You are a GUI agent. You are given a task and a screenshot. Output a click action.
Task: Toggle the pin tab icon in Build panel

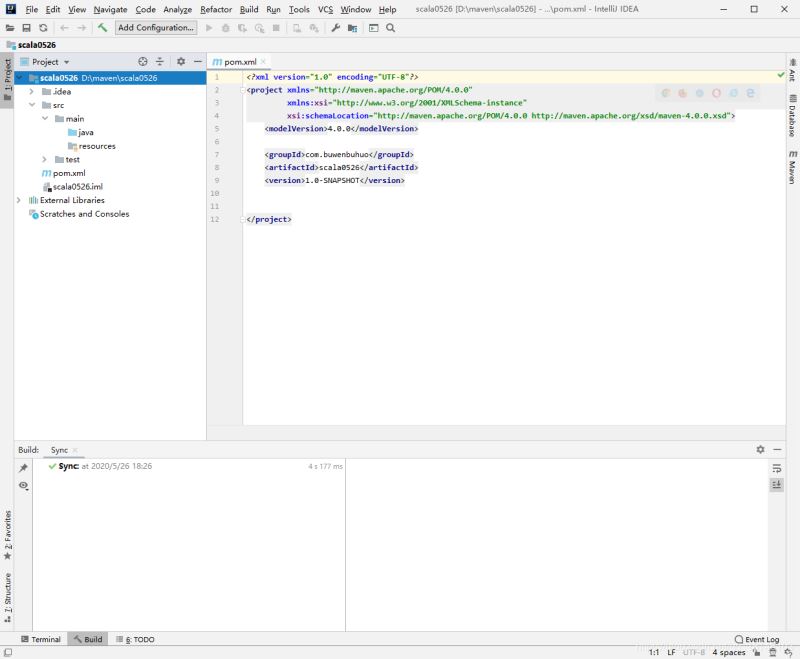(23, 468)
